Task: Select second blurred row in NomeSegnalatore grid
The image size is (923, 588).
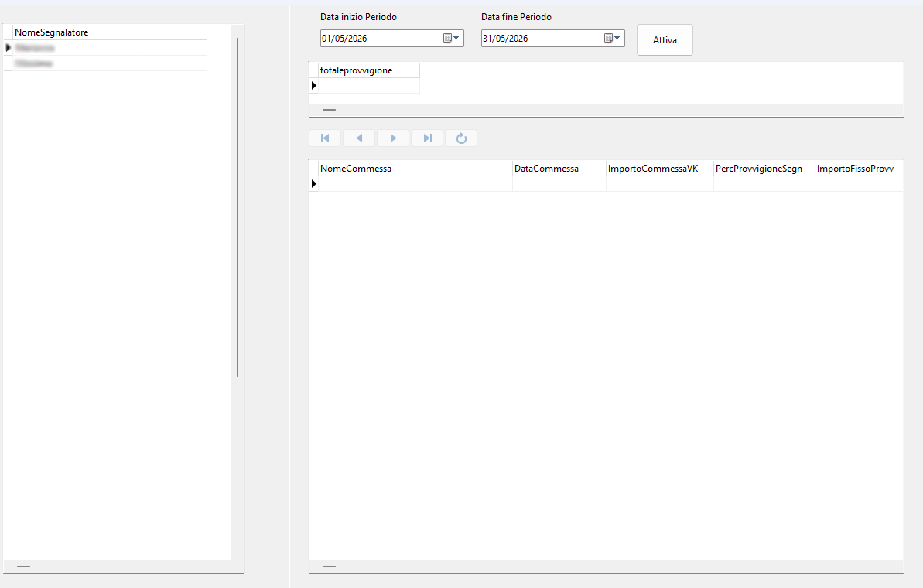Action: tap(110, 63)
